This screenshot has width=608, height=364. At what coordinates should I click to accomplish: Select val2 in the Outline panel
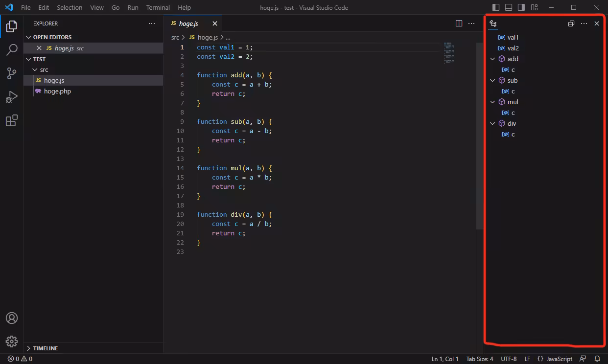tap(513, 48)
